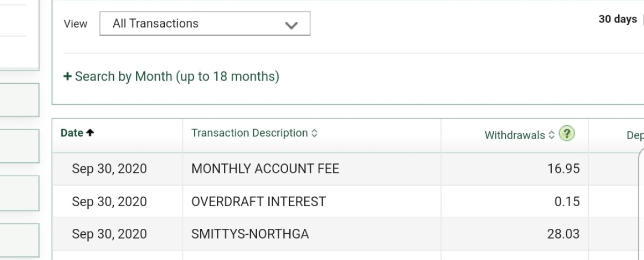Click the partially visible Deposits column header
This screenshot has width=644, height=260.
[x=635, y=135]
